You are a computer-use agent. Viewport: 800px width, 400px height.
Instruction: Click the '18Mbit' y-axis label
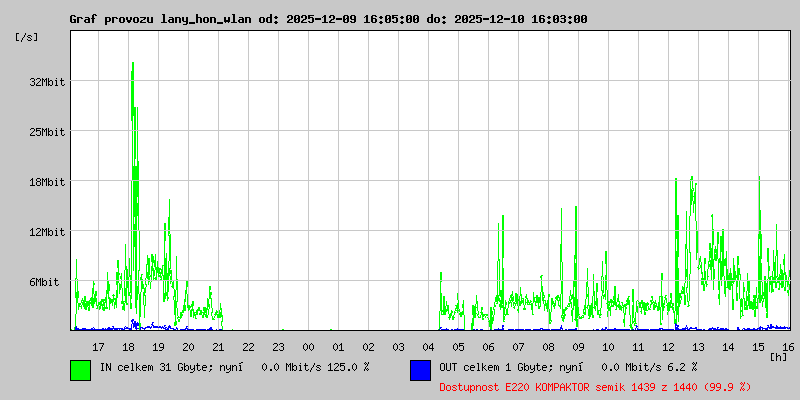(x=47, y=182)
